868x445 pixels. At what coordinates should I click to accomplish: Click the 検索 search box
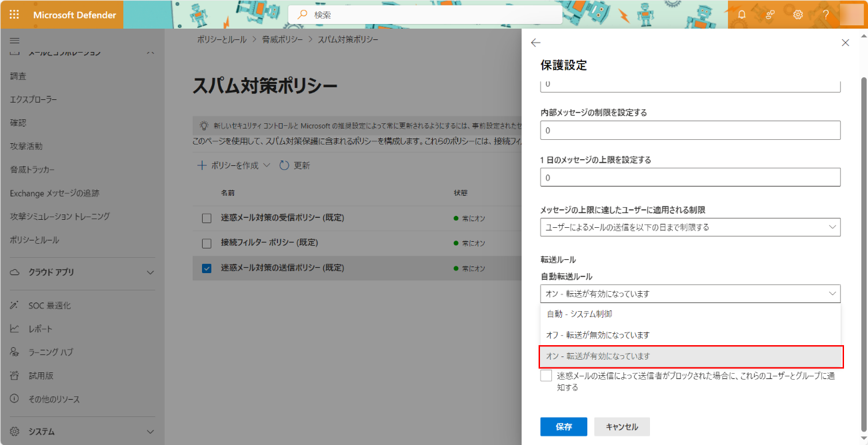(x=425, y=15)
